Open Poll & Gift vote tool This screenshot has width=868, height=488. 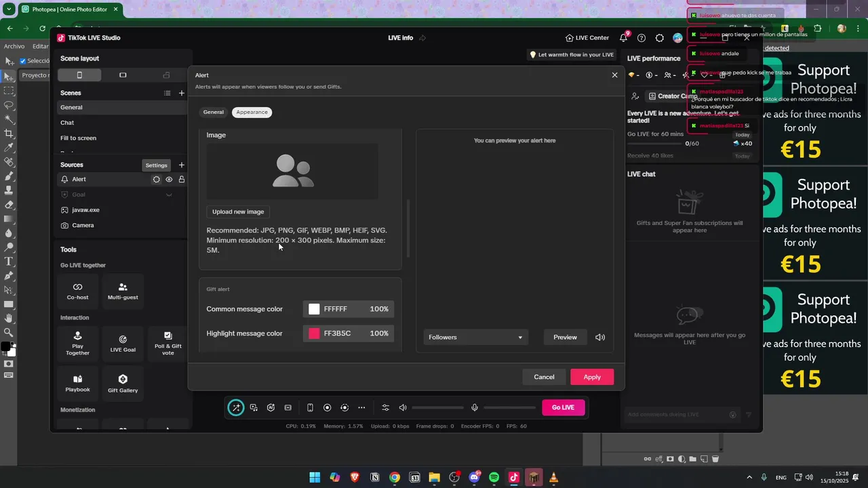point(167,344)
